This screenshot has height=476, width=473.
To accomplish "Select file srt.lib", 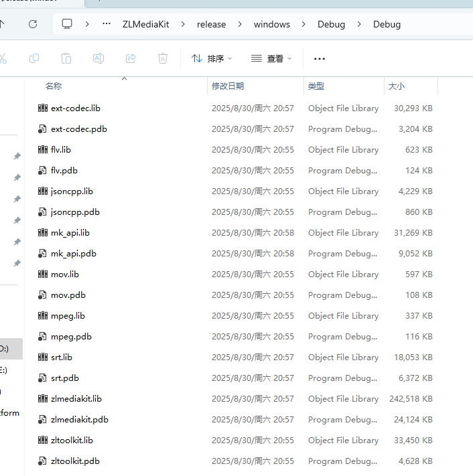I will tap(62, 358).
